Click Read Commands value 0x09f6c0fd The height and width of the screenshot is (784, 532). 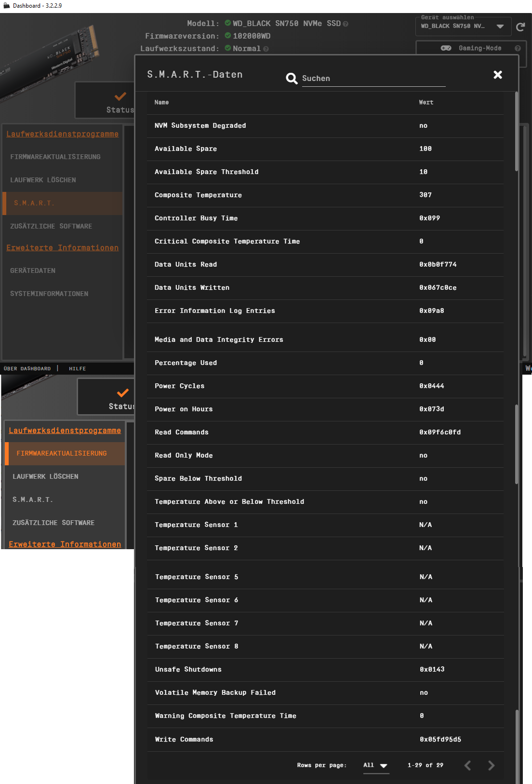point(439,432)
